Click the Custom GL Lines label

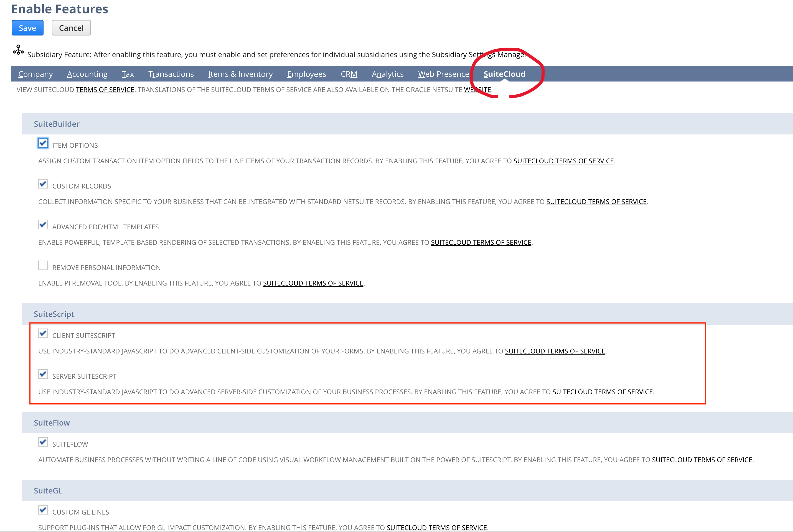[81, 512]
